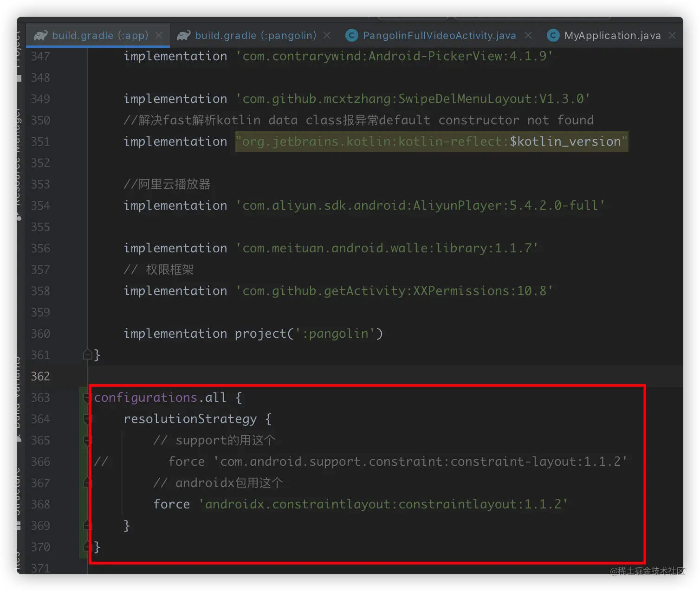Open the build.gradle (:pangolin) tab
Screen dimensions: 700x591
[x=255, y=36]
